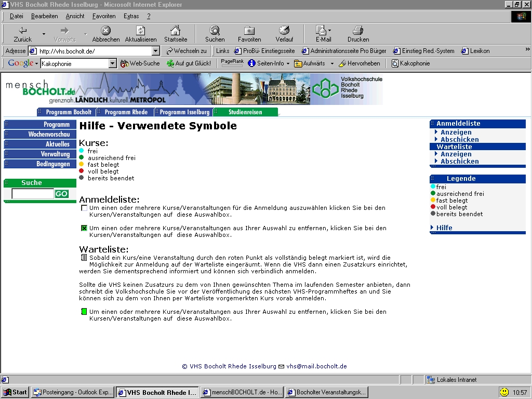Open the Ansicht menu

click(75, 16)
